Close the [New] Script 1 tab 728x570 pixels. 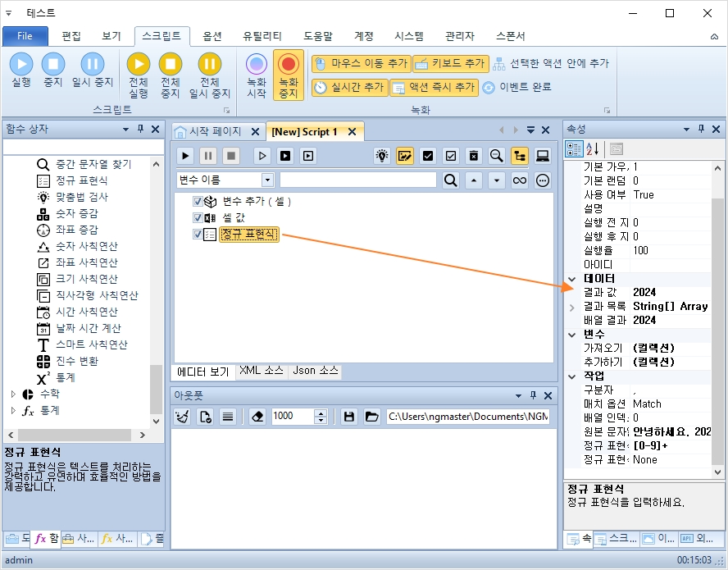click(x=353, y=132)
